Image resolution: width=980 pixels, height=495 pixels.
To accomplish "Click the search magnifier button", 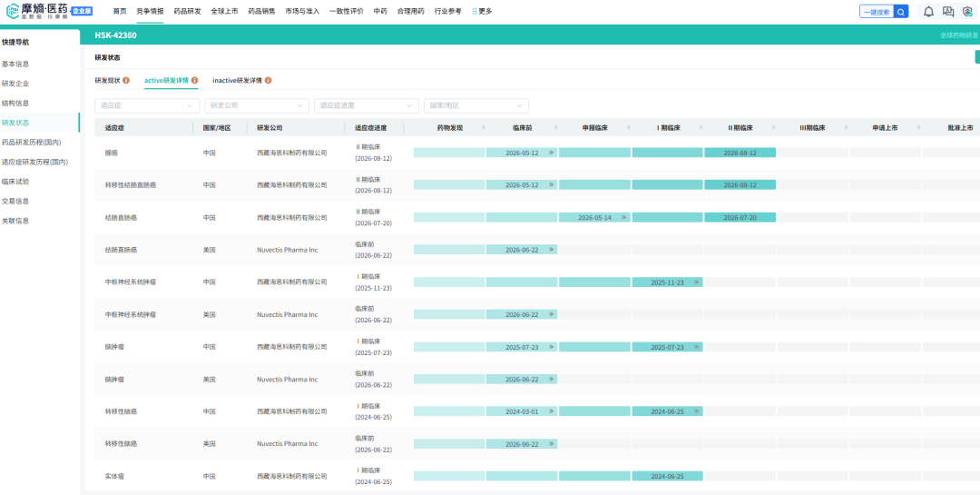I will point(901,11).
